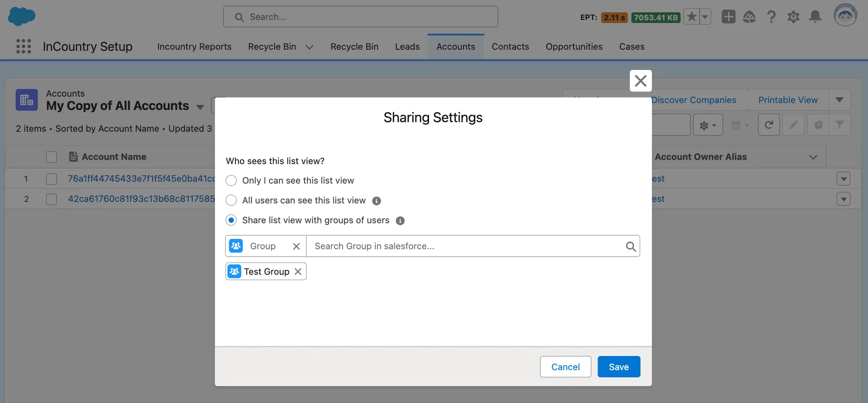Click the favorites star icon

pyautogui.click(x=691, y=17)
